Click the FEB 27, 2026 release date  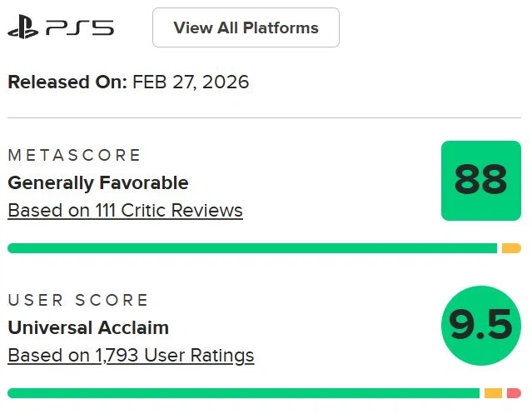point(191,82)
